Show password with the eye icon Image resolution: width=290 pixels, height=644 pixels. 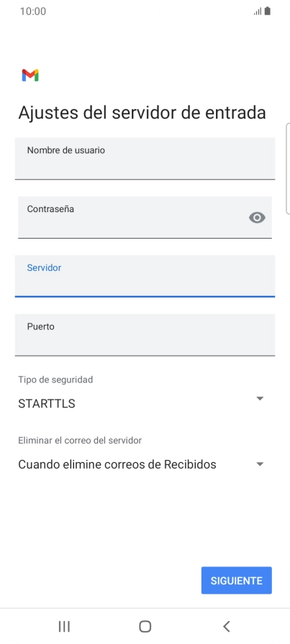(257, 218)
